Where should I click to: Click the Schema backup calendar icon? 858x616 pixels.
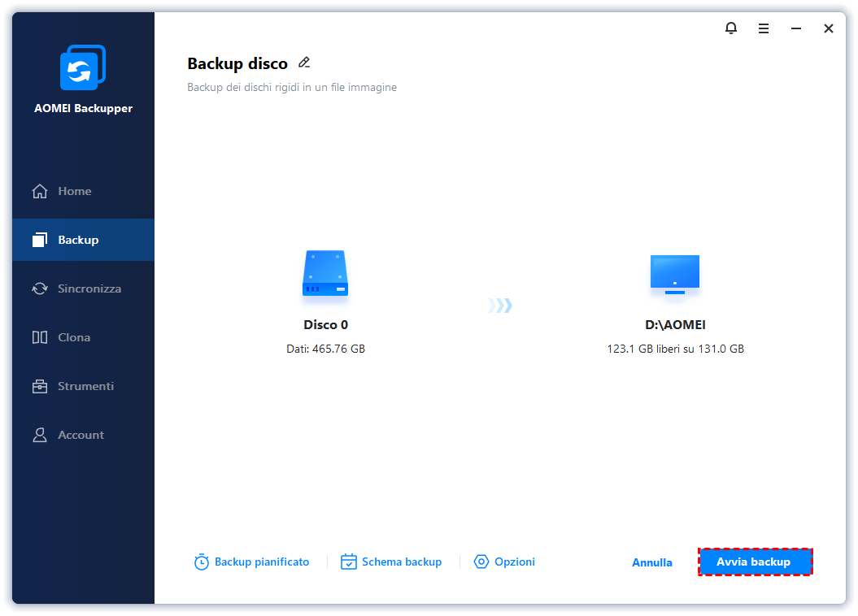349,562
